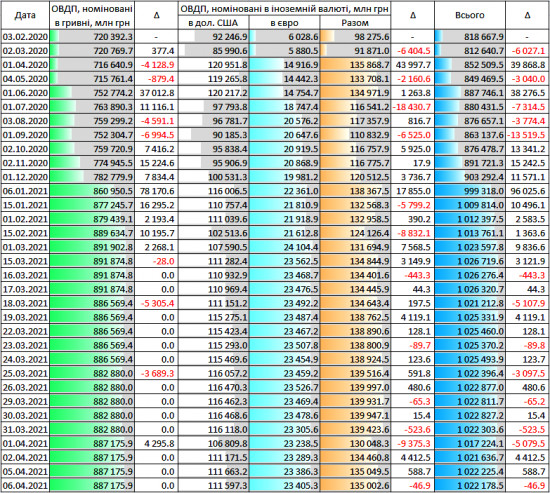Image resolution: width=550 pixels, height=493 pixels.
Task: Click the Дата column header
Action: pyautogui.click(x=25, y=15)
